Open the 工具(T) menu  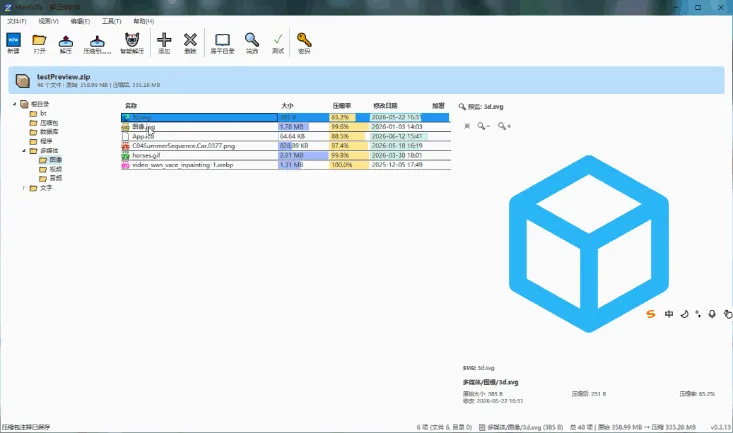[111, 21]
